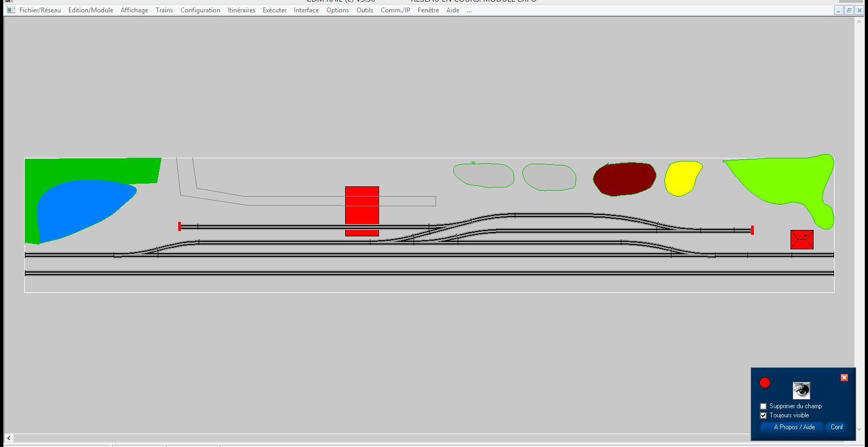868x447 pixels.
Task: Click the first green-outlined oval shape
Action: point(484,175)
